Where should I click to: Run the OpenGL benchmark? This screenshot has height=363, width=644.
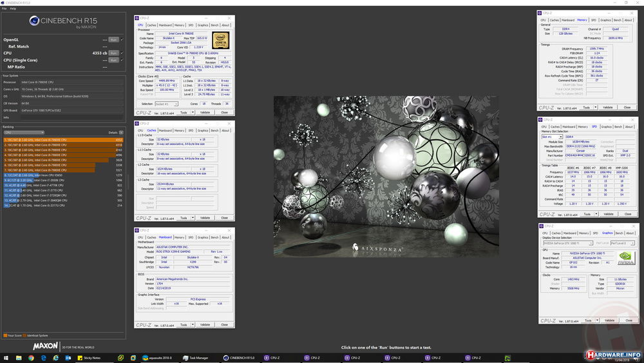114,39
